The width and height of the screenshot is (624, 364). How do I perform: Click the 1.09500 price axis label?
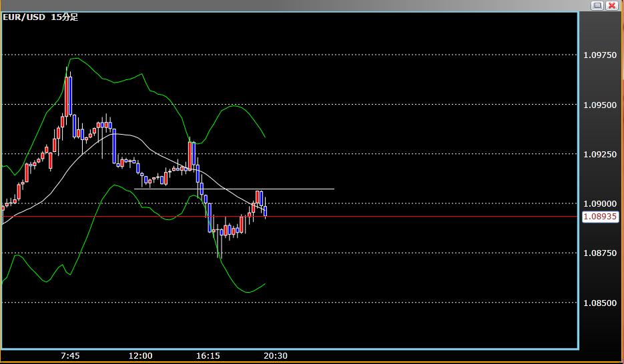click(600, 105)
